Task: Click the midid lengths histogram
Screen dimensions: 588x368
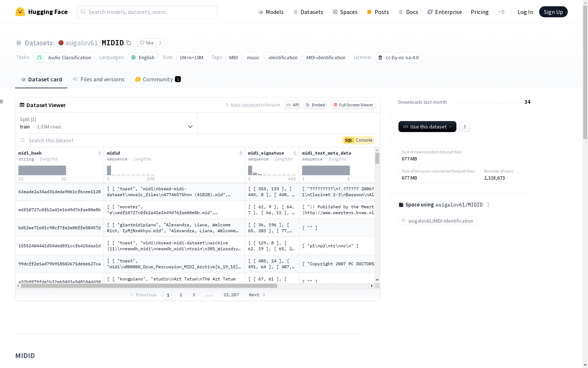Action: click(x=131, y=170)
